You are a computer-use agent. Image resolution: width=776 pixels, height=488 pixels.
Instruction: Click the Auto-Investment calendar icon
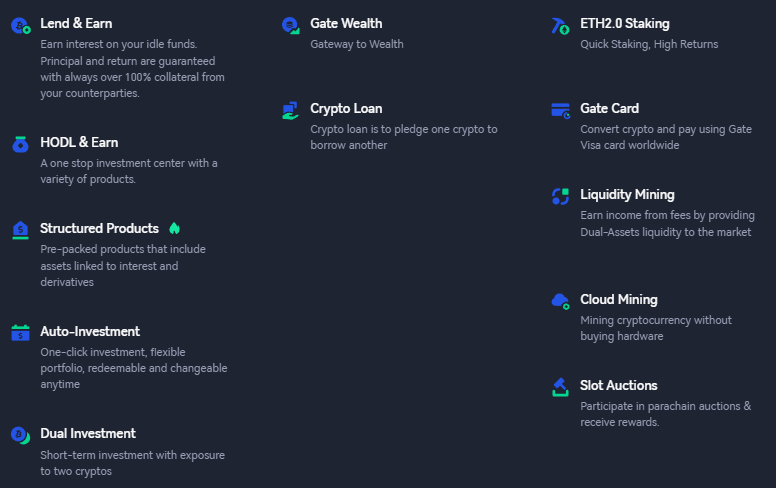(x=20, y=333)
